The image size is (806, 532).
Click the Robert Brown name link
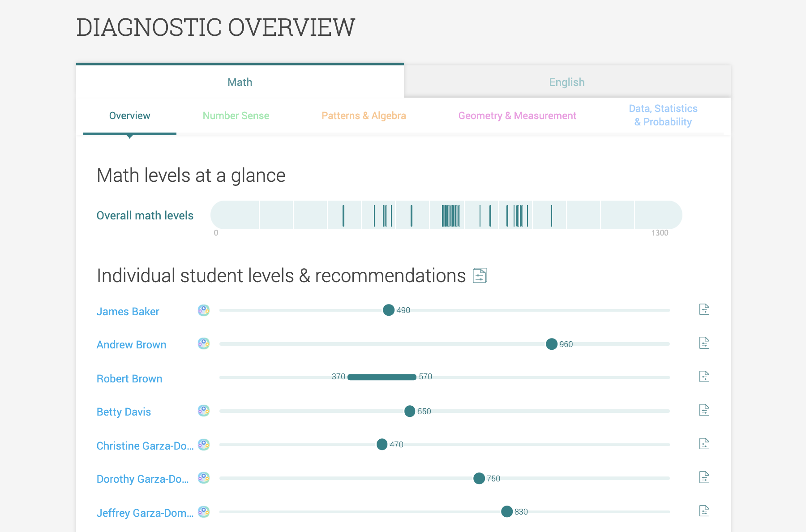129,378
